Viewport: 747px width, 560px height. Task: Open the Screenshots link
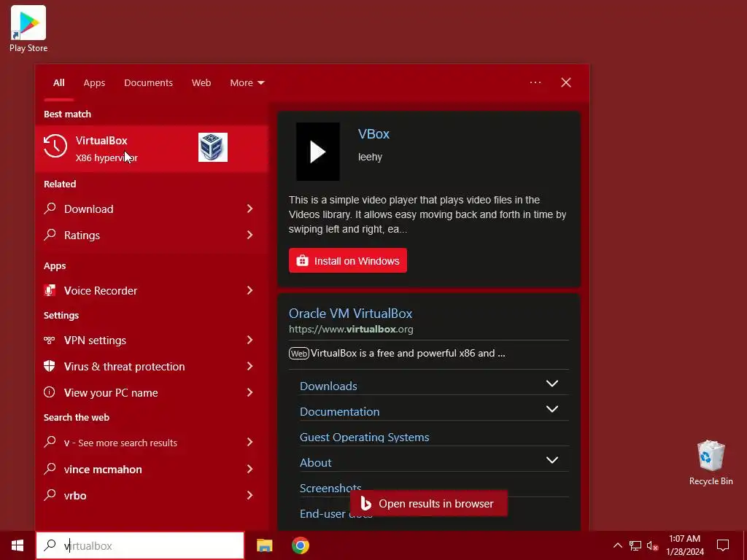(x=330, y=488)
